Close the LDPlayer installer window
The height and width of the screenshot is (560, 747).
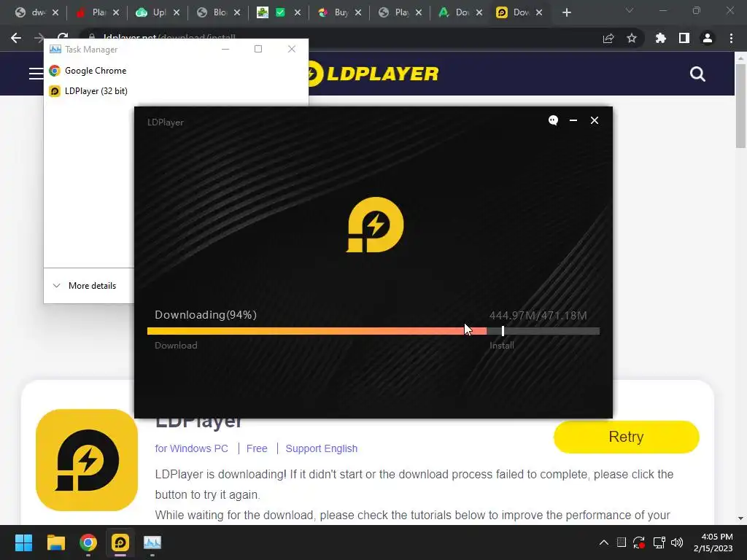(595, 120)
